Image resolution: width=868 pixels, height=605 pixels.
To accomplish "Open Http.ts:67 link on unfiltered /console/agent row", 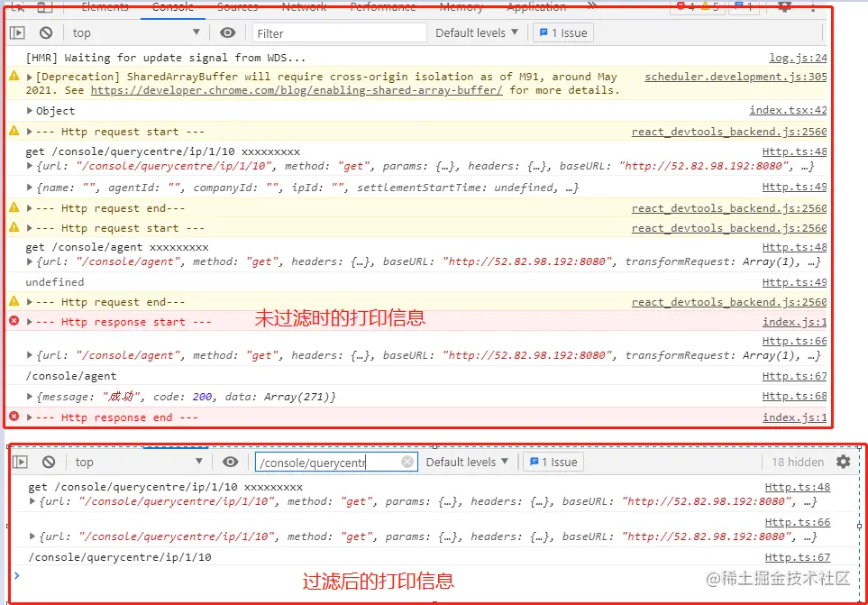I will [794, 376].
